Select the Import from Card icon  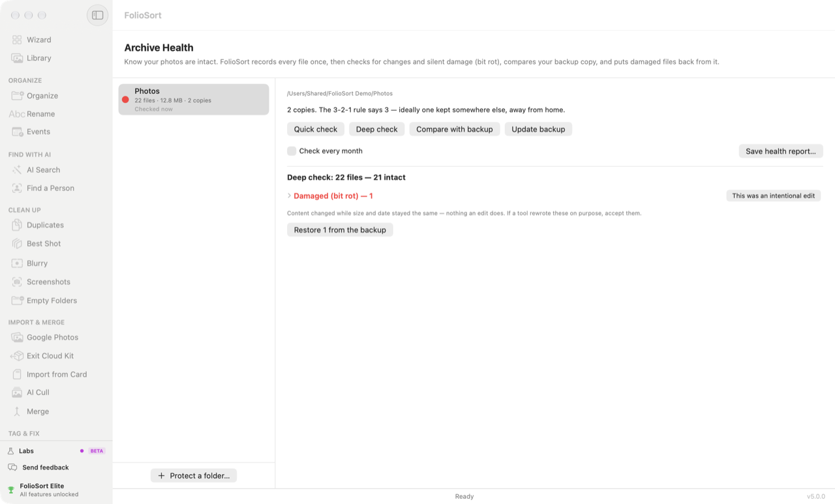[x=17, y=375]
